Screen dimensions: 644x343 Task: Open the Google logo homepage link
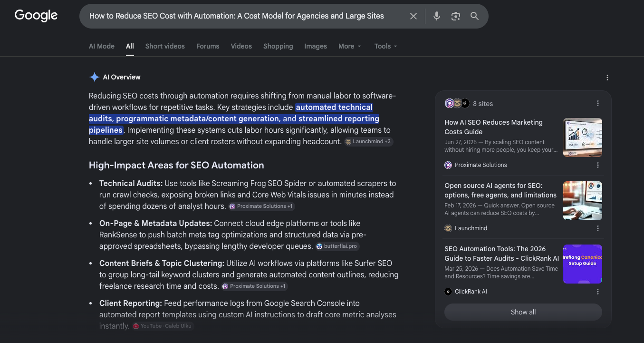(36, 16)
